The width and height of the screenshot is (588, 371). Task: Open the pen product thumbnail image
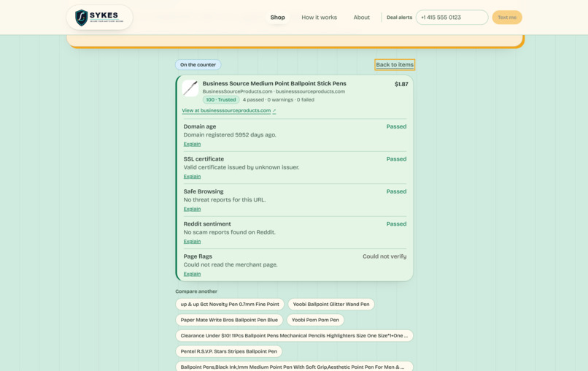tap(190, 88)
